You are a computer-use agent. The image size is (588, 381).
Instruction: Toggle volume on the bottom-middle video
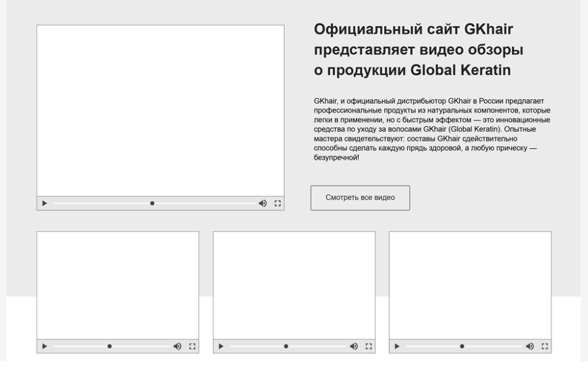(x=354, y=346)
